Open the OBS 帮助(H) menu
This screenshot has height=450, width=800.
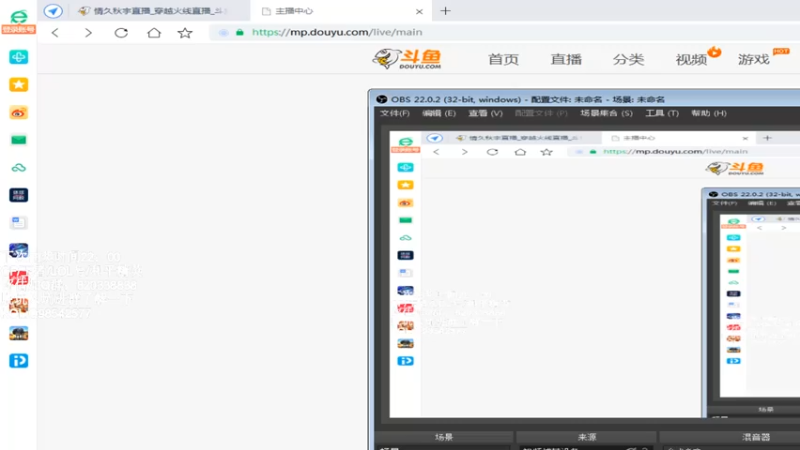click(x=709, y=113)
